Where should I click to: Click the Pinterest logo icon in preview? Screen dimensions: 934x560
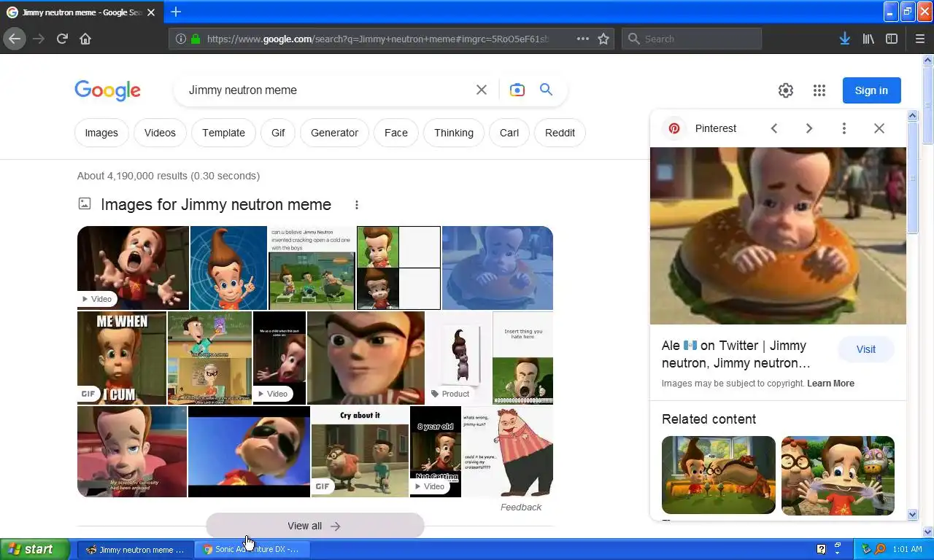(674, 128)
